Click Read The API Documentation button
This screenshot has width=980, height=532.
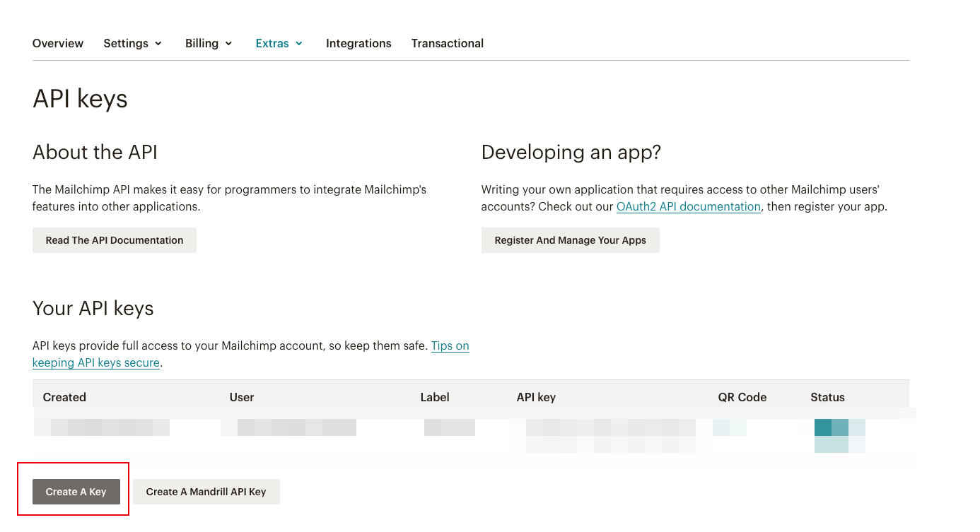[115, 240]
